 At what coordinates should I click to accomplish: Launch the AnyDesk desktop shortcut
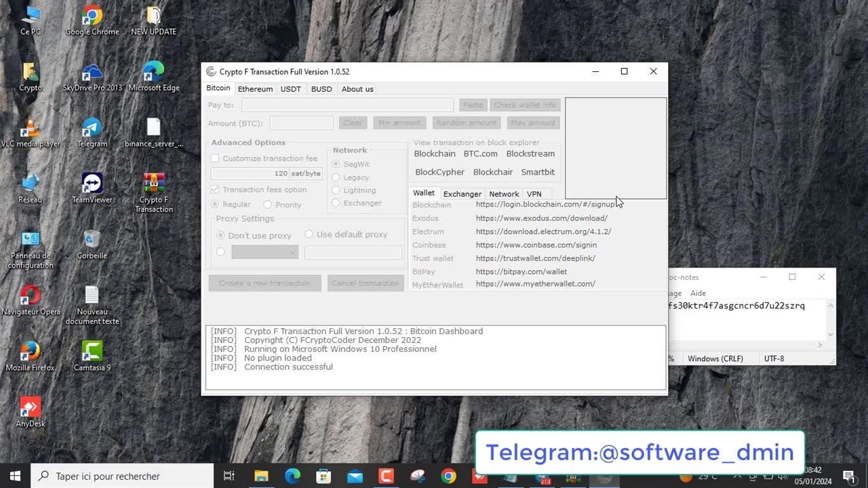click(30, 407)
